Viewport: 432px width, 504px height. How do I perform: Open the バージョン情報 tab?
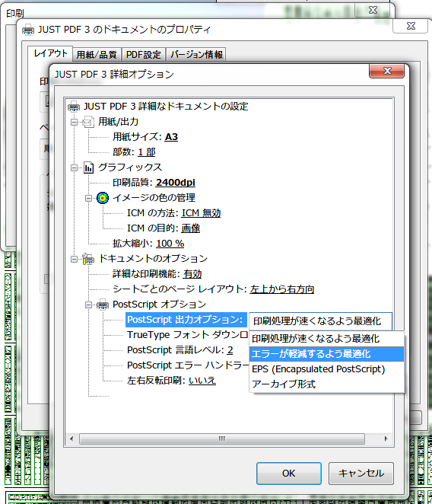click(x=196, y=55)
